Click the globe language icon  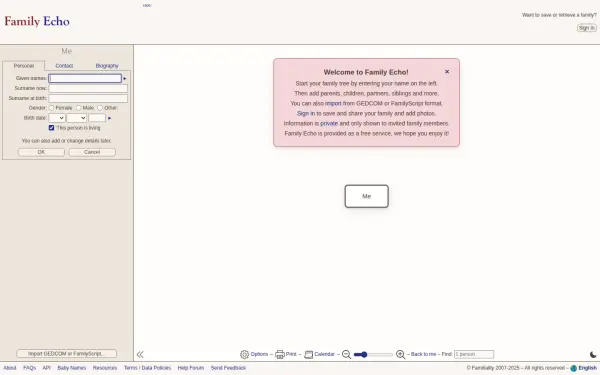tap(573, 368)
